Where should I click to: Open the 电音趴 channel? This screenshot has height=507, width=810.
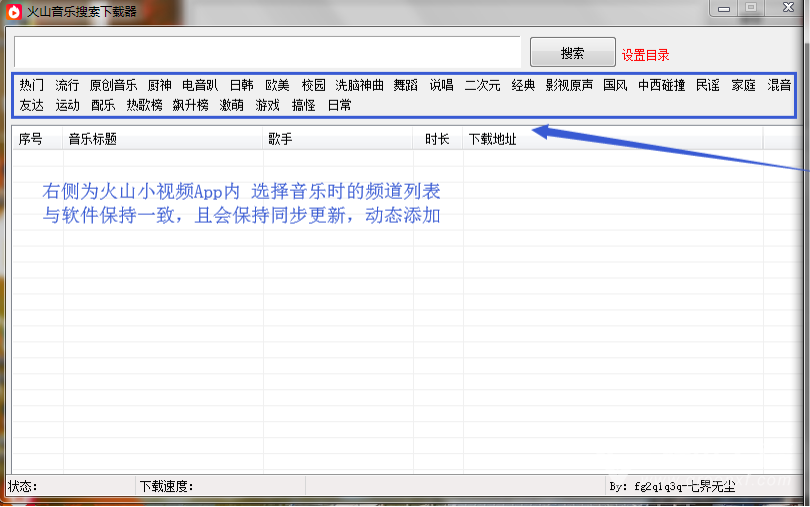pos(200,85)
